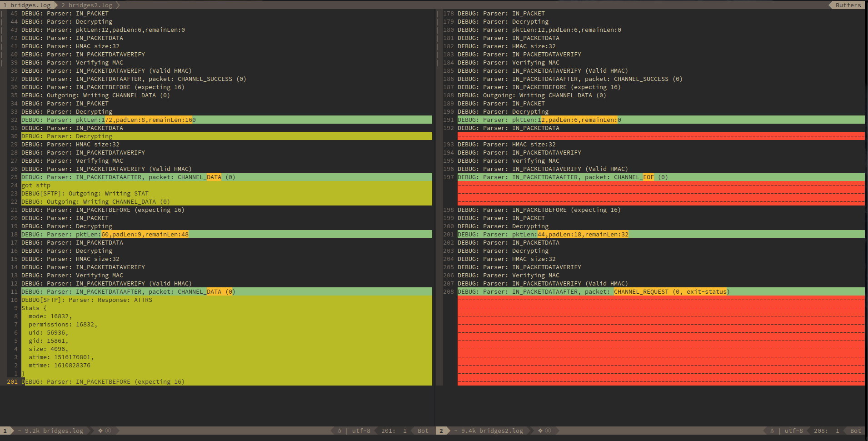The image size is (868, 441).
Task: Click the Bot scroll indicator on right statusline
Action: pos(855,431)
